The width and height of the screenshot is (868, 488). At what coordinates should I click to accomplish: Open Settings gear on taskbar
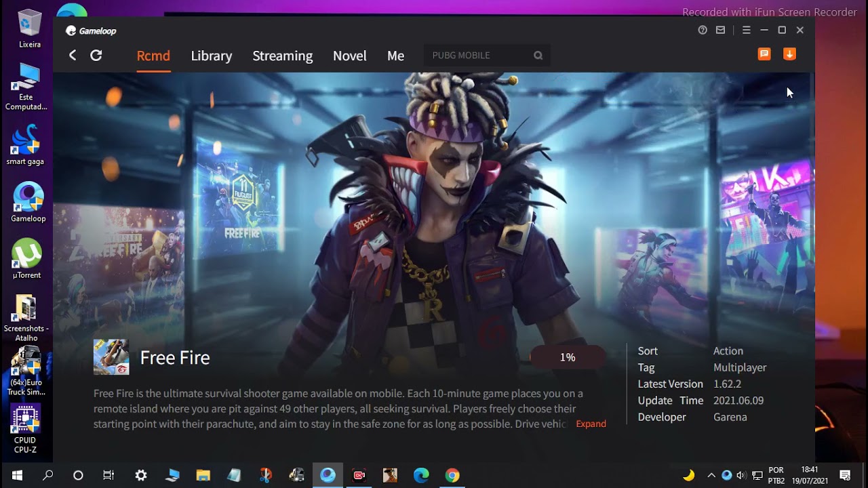click(141, 475)
